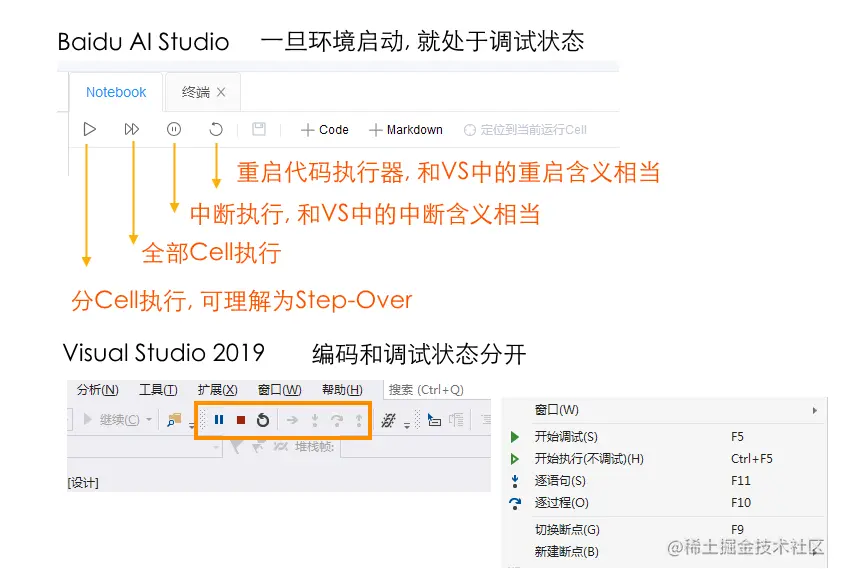Restart the code kernel in AI Studio
The width and height of the screenshot is (842, 574).
click(216, 129)
